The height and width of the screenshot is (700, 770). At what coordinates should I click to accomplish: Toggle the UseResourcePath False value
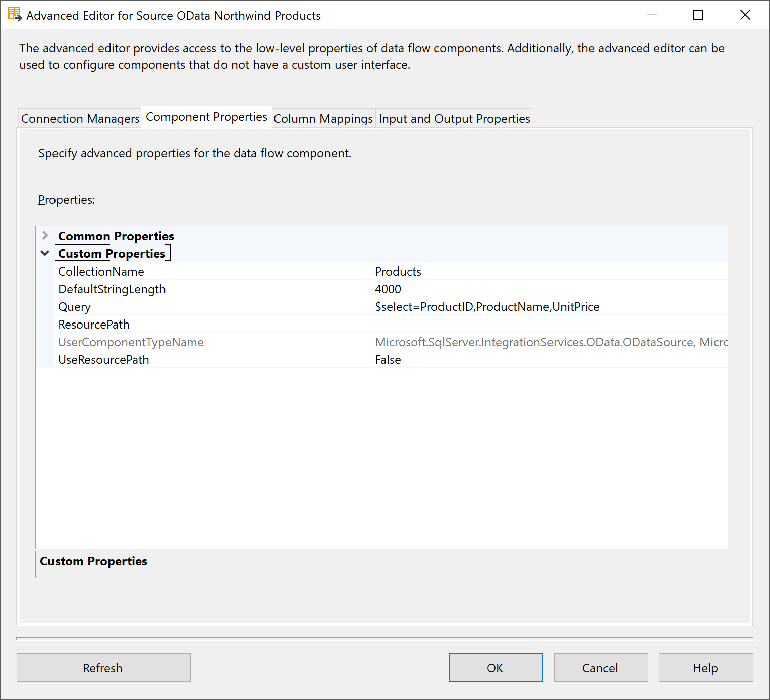coord(388,360)
